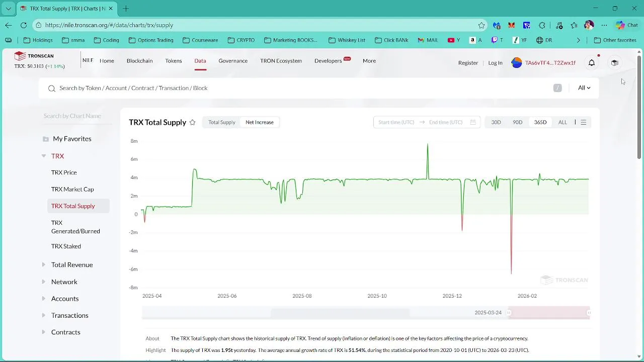This screenshot has height=362, width=644.
Task: Open TRX Price chart
Action: tap(64, 172)
